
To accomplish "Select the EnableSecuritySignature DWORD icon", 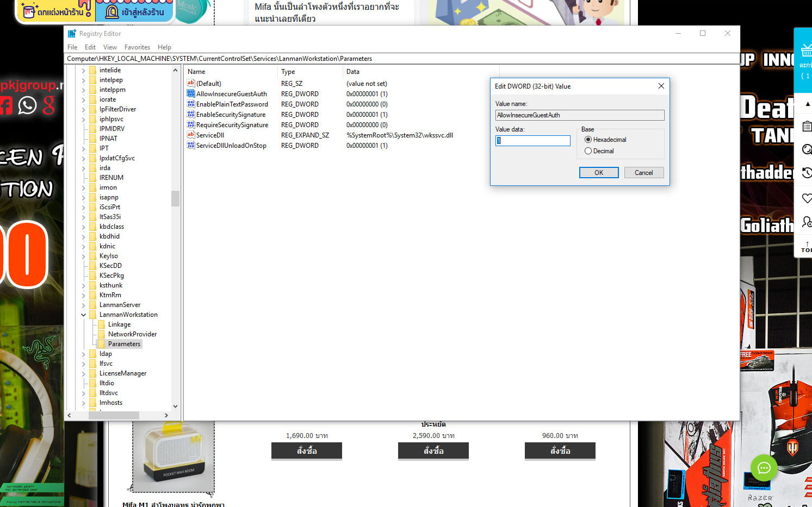I will click(191, 114).
